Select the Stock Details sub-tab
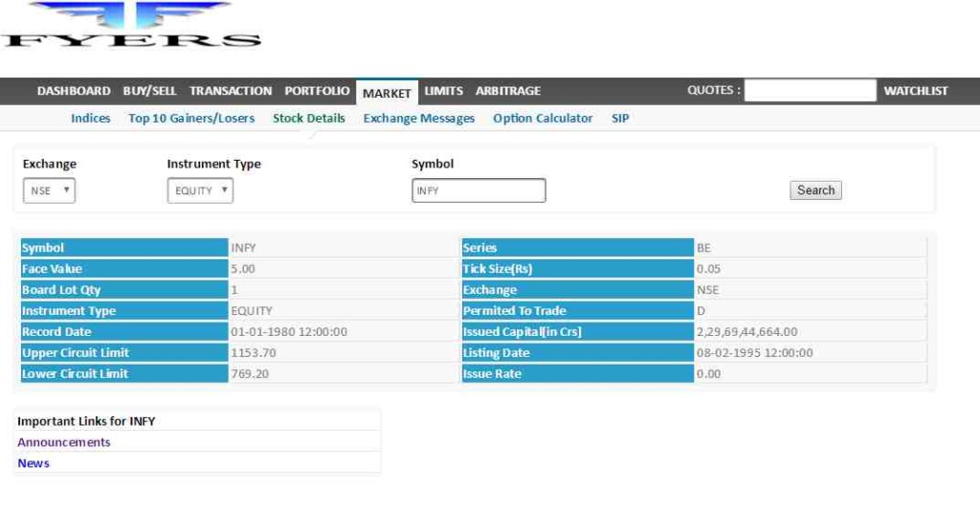980x513 pixels. 309,119
